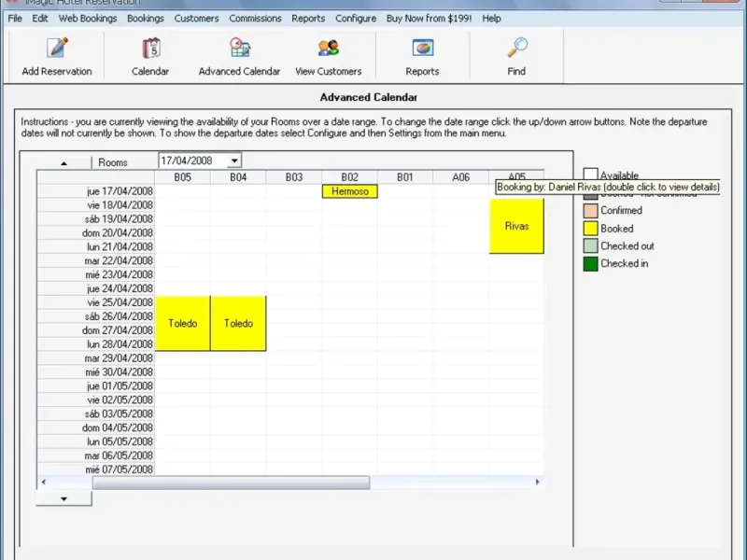This screenshot has height=560, width=747.
Task: Select the row sáb 26/04/2008
Action: coord(96,316)
